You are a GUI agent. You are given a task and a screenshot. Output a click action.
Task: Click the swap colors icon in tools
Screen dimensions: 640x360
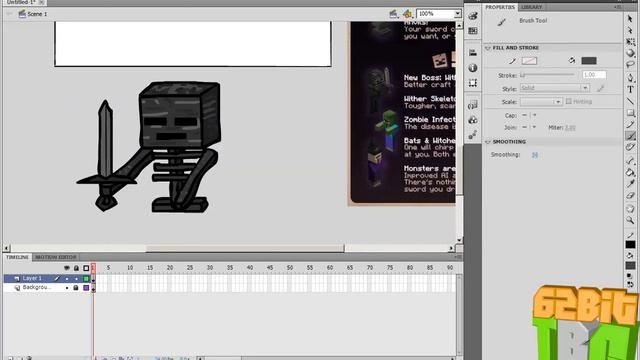630,284
